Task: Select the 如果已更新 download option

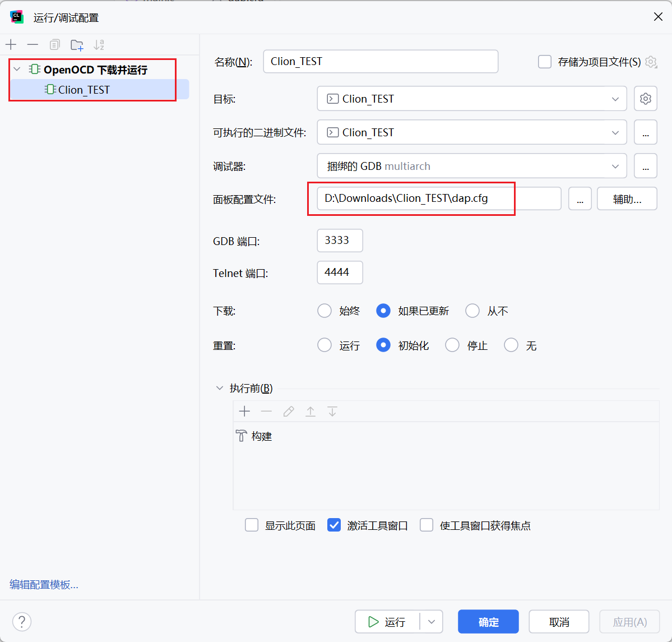Action: point(383,311)
